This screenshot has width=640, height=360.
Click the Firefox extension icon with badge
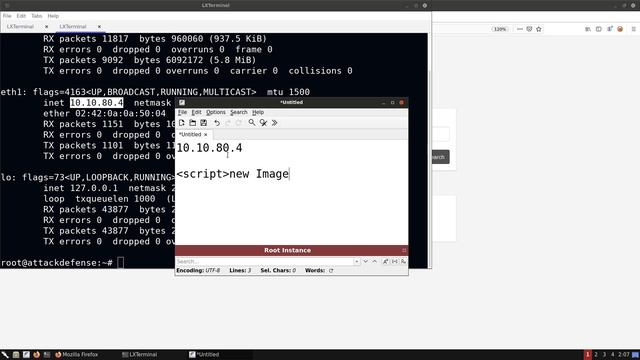[x=610, y=29]
